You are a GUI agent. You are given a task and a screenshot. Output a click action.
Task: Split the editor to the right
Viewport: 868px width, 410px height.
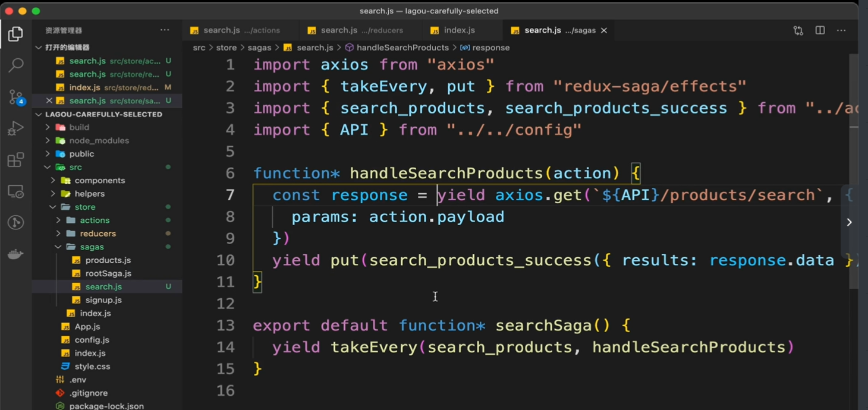820,30
